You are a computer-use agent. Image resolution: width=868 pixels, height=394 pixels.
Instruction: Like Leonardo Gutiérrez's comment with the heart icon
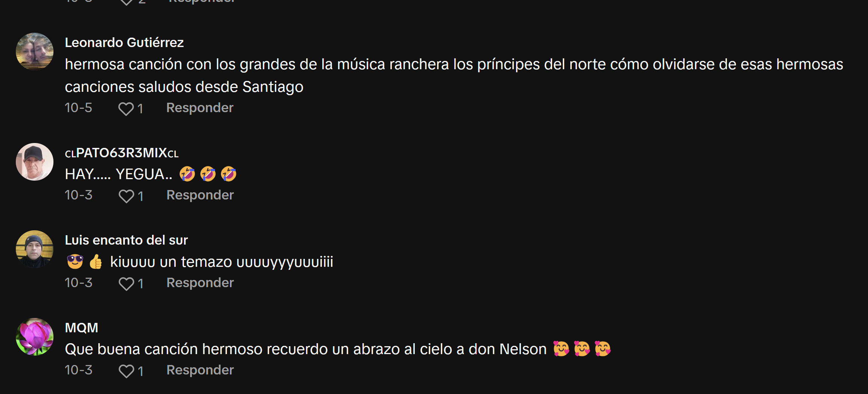point(126,109)
